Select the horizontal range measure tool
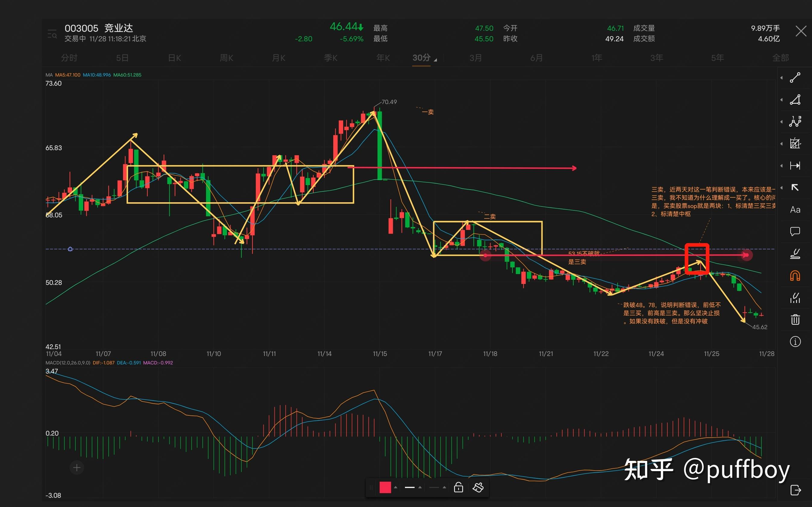 [x=795, y=166]
